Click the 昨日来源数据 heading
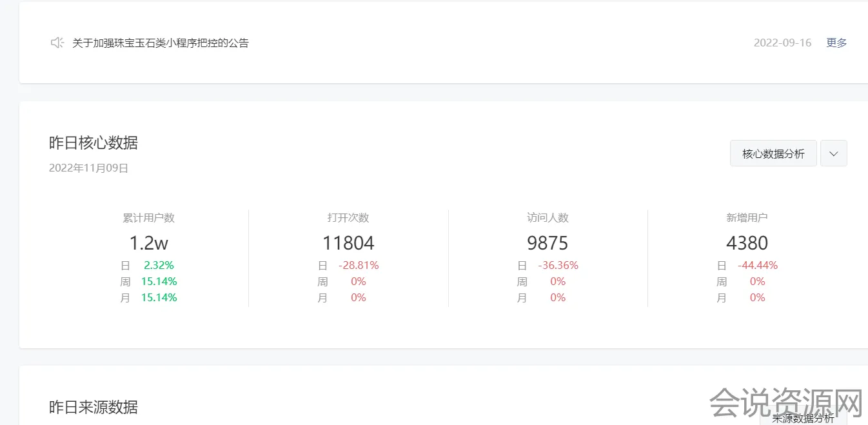Viewport: 868px width, 425px height. pyautogui.click(x=94, y=407)
